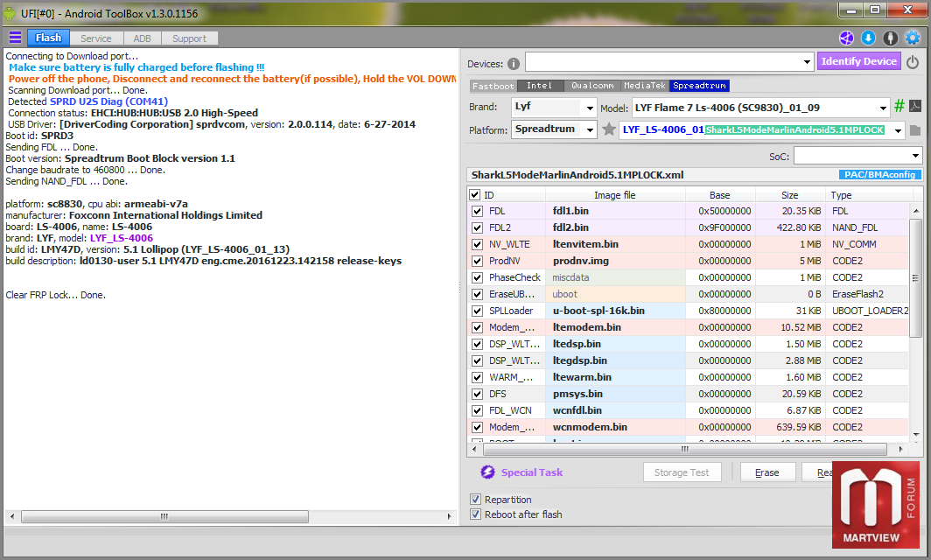The height and width of the screenshot is (560, 931).
Task: Open the Model dropdown list
Action: click(x=882, y=108)
